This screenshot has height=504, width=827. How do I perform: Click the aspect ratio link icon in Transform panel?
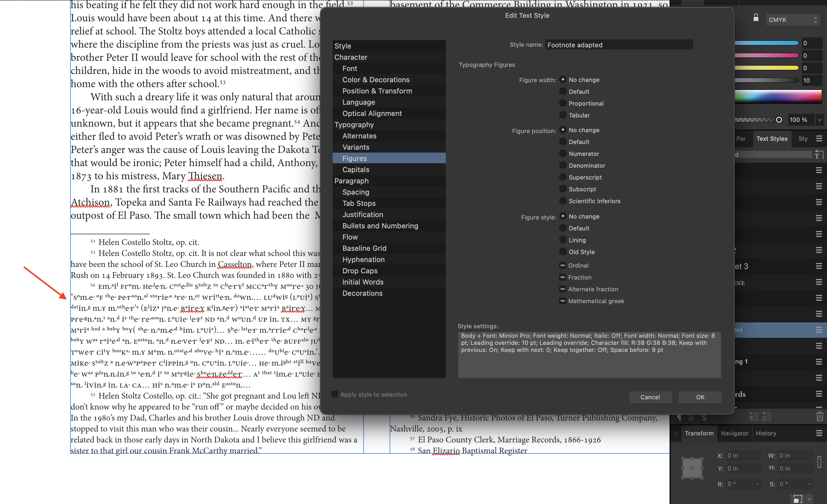pyautogui.click(x=819, y=462)
